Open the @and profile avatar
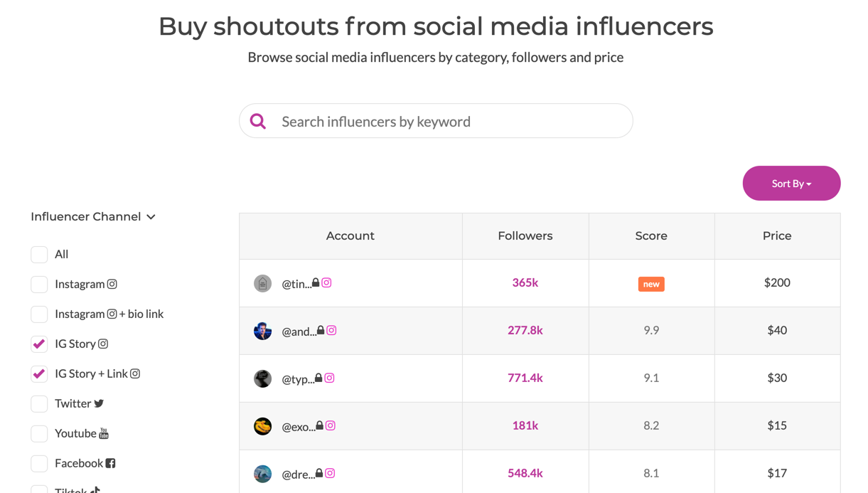This screenshot has height=493, width=868. tap(262, 331)
